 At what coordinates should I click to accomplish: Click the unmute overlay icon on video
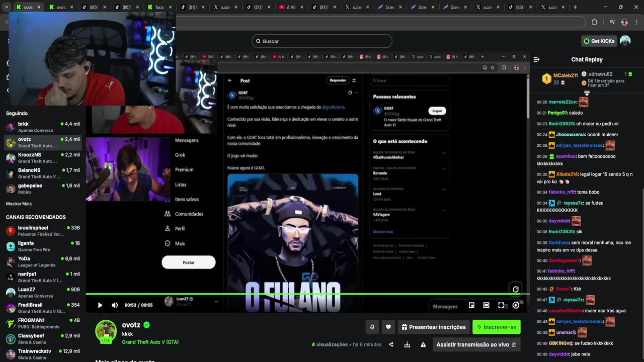(515, 289)
